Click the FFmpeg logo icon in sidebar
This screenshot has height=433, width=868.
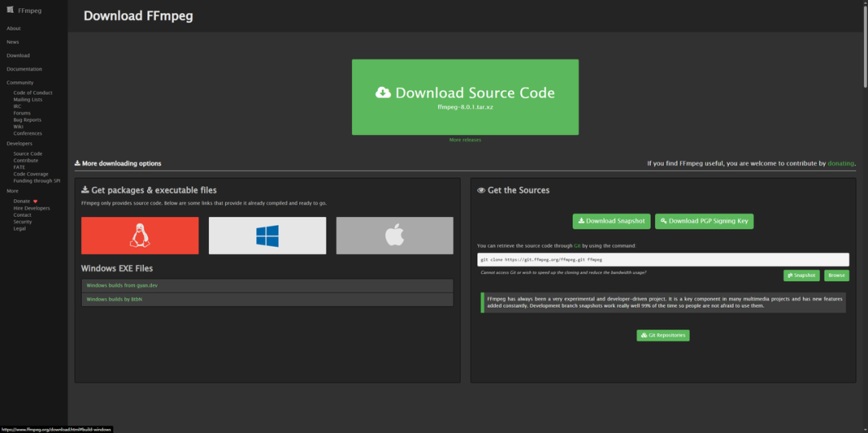[x=10, y=10]
